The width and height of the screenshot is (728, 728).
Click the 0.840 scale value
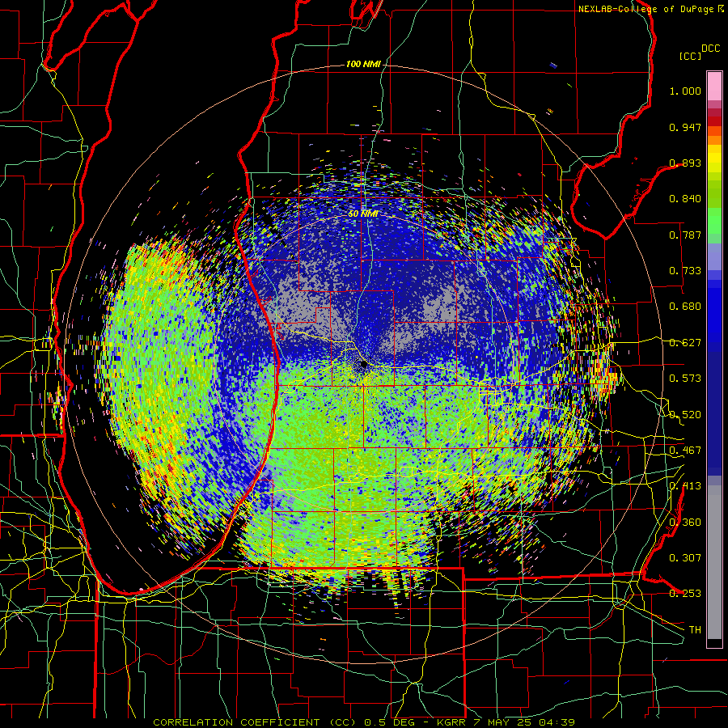685,199
